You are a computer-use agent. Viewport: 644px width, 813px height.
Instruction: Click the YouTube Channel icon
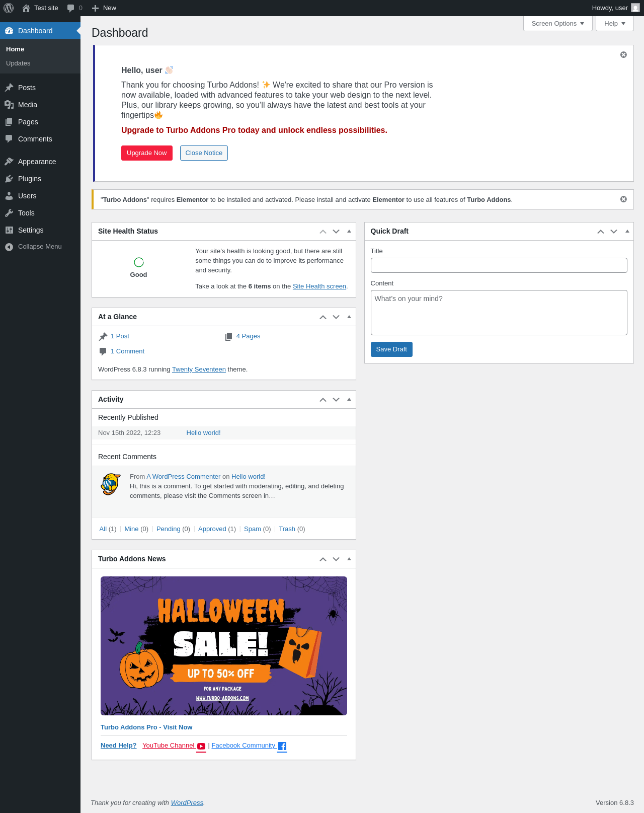[x=201, y=746]
